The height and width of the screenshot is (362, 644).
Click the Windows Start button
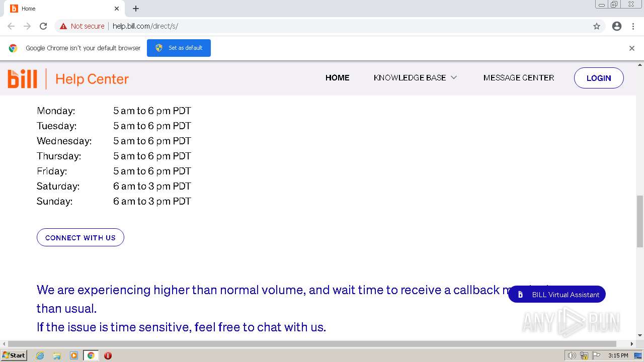14,355
